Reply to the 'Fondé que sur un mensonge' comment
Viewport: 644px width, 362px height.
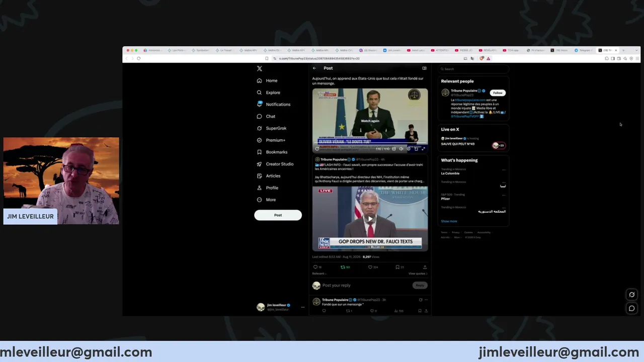[324, 311]
